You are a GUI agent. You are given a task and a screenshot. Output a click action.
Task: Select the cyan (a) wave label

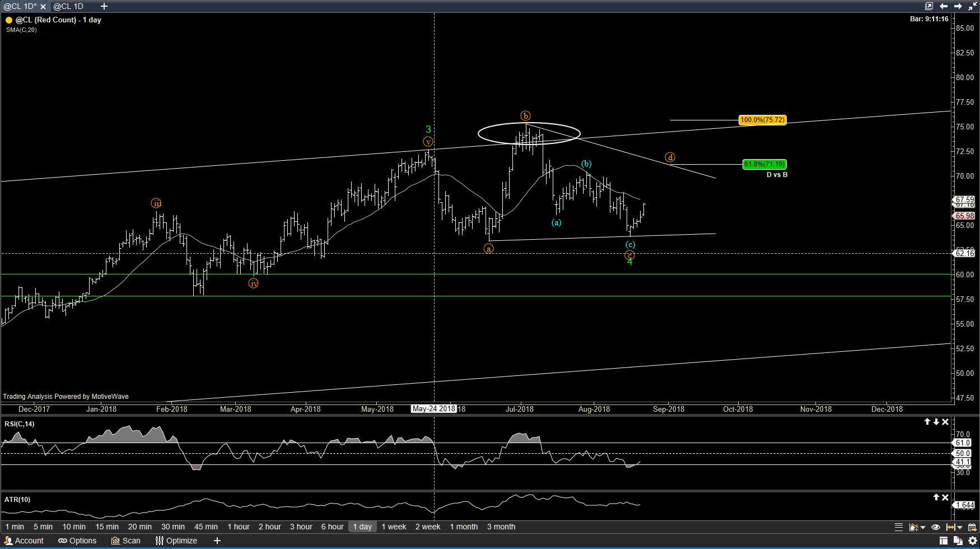[x=556, y=222]
